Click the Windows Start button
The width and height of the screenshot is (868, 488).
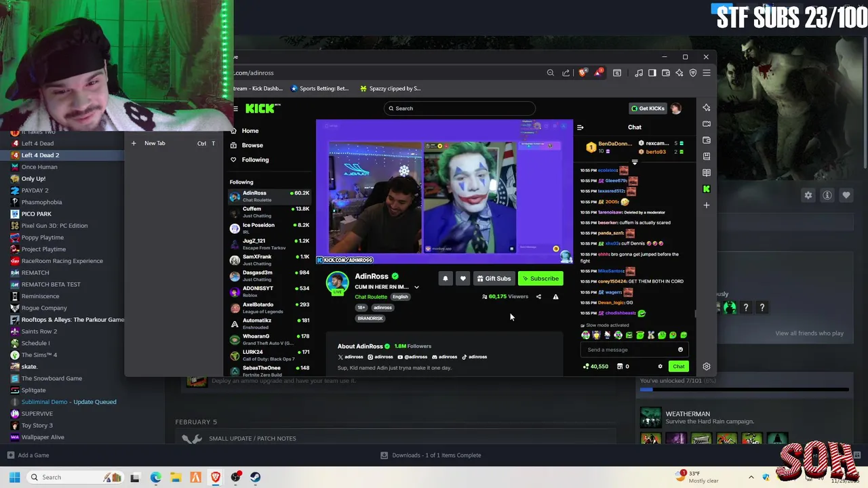14,477
